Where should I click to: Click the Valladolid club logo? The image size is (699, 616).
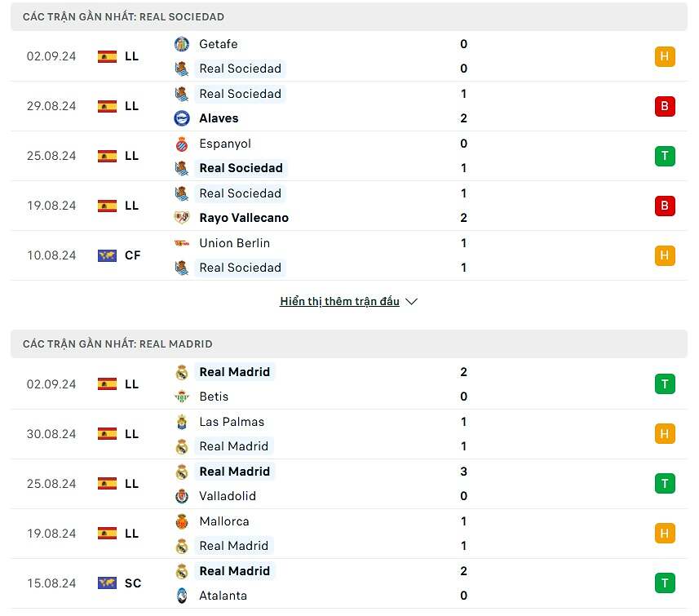point(182,496)
